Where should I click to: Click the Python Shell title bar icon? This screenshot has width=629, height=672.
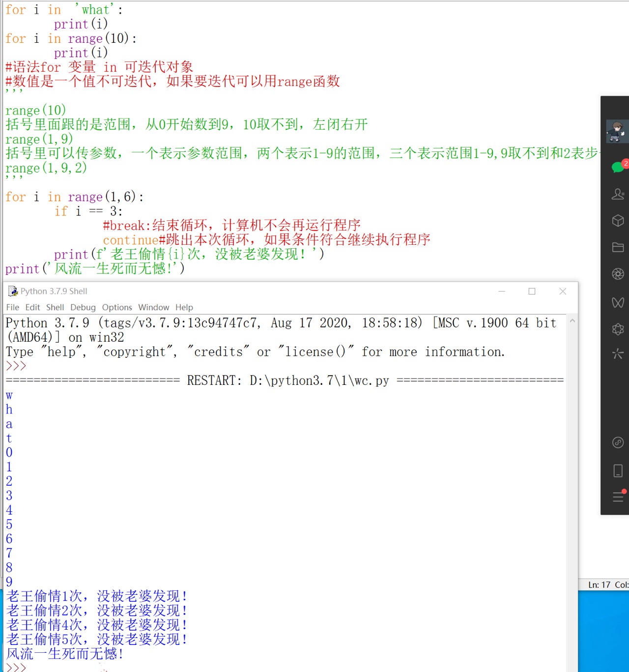pyautogui.click(x=12, y=291)
